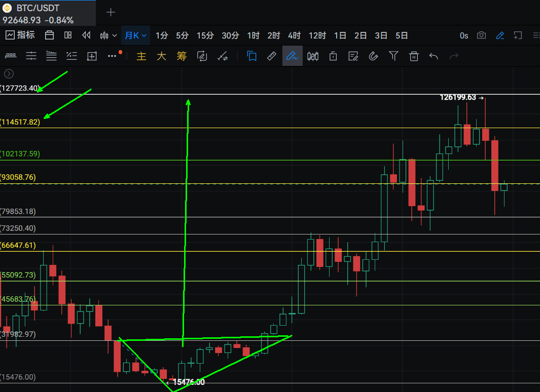This screenshot has width=540, height=392.
Task: Select the BTC/USDT tab
Action: point(38,8)
